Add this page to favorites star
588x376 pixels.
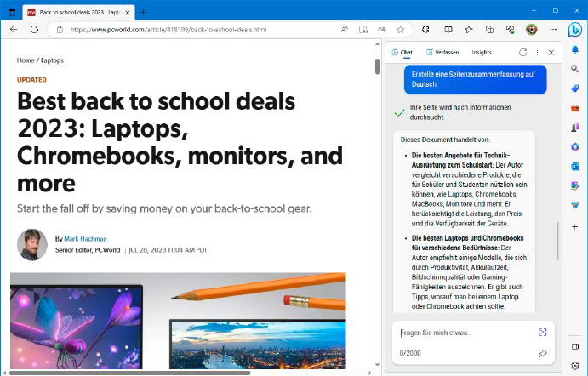point(401,29)
